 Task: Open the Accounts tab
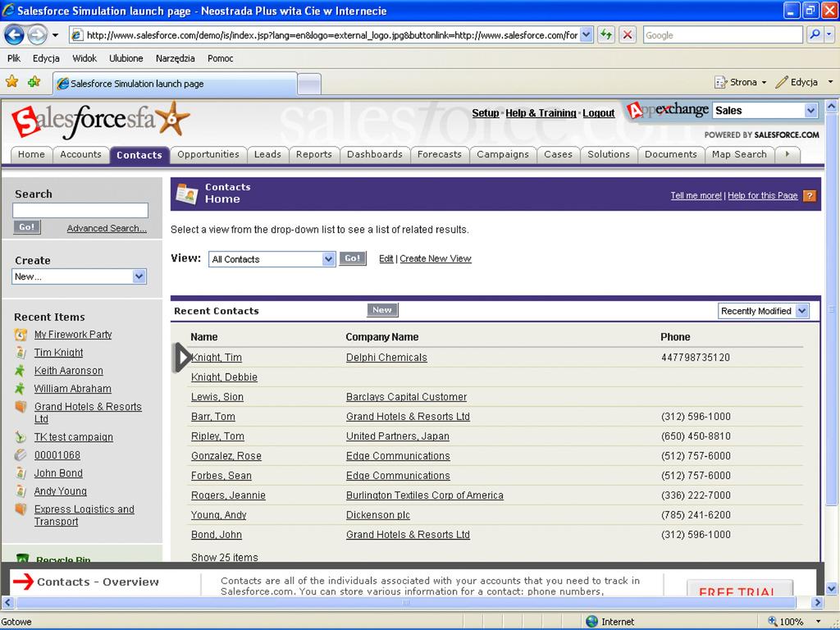[x=81, y=154]
